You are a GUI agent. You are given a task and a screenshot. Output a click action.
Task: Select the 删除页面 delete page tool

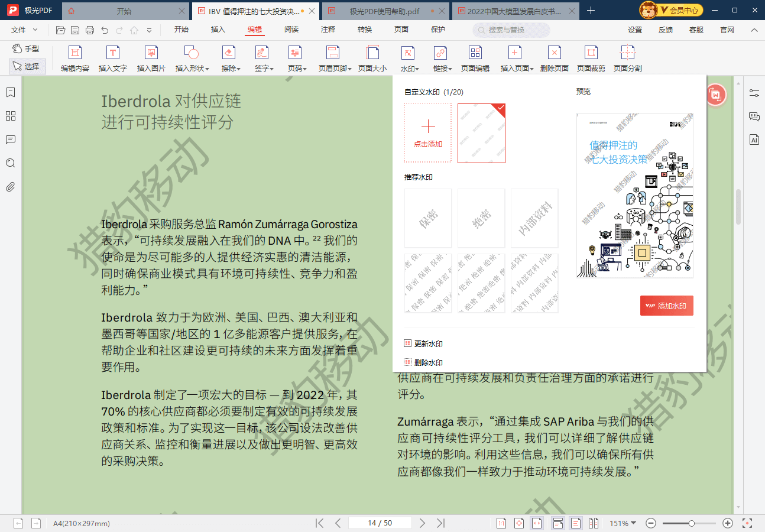pos(554,59)
